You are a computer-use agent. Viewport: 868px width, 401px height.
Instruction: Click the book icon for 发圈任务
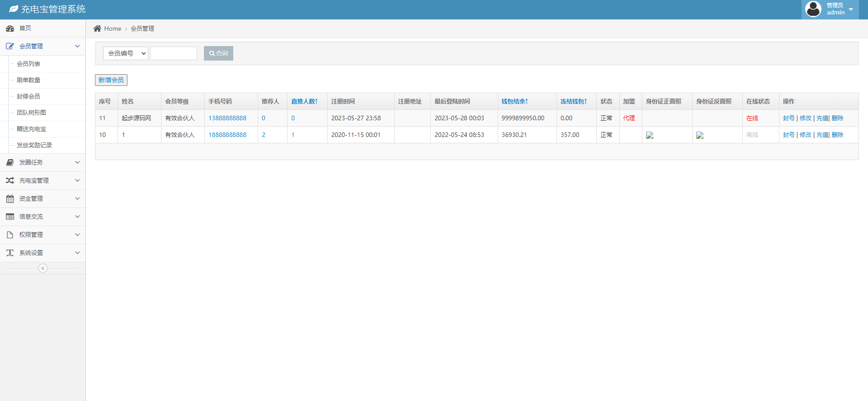click(x=10, y=162)
